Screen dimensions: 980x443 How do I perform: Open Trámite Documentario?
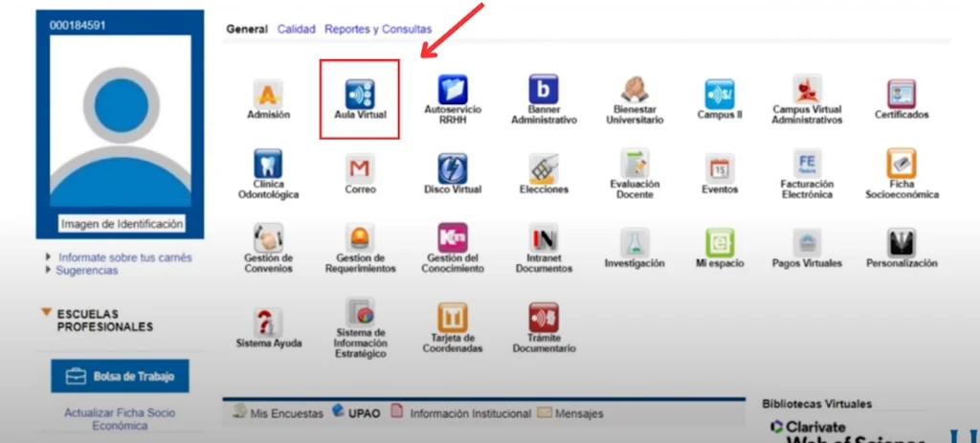[x=544, y=318]
